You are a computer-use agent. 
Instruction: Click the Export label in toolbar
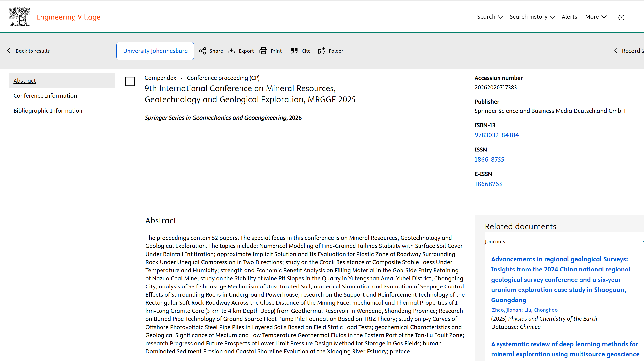(246, 51)
